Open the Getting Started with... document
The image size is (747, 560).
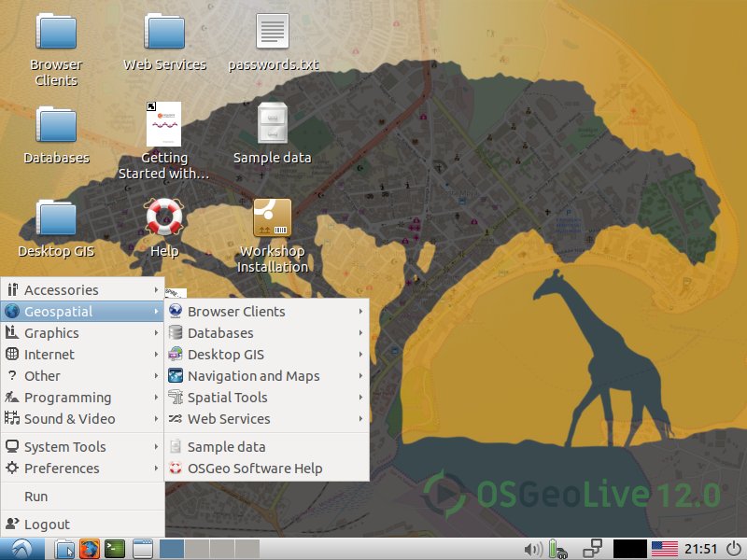(164, 124)
